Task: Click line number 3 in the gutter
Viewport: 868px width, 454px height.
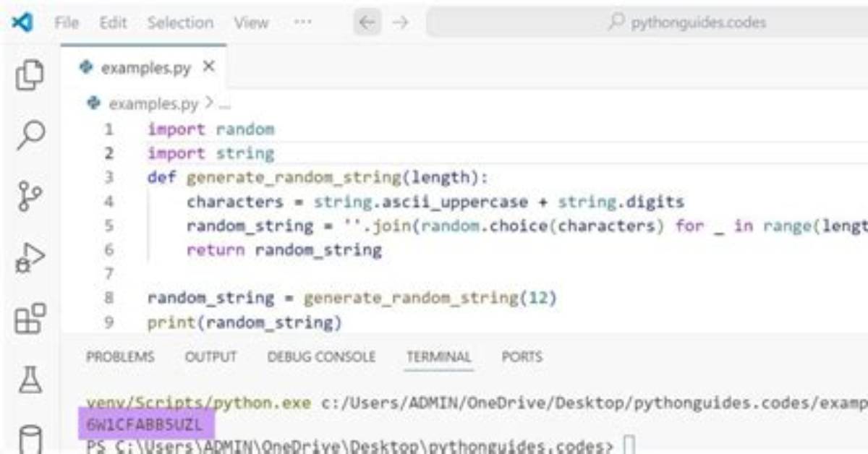Action: (109, 177)
